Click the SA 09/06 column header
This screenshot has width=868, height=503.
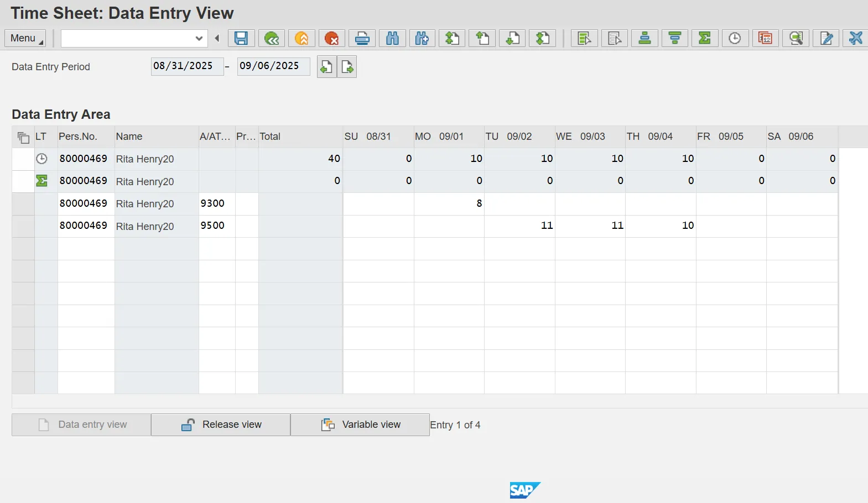pyautogui.click(x=802, y=137)
